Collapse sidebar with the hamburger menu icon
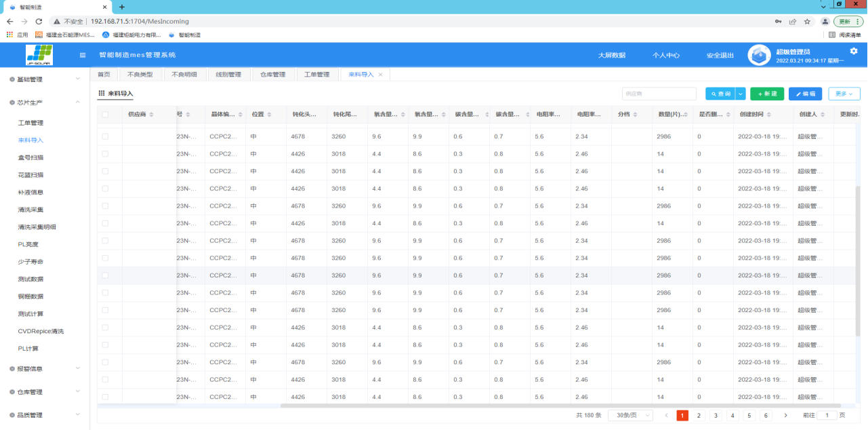Viewport: 868px width, 430px height. click(x=83, y=55)
